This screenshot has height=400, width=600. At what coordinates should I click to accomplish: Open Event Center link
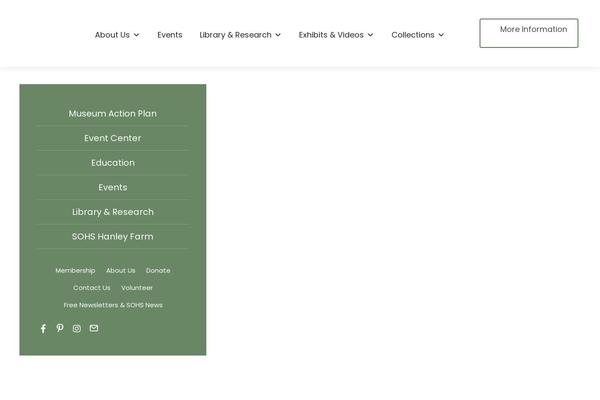click(x=112, y=138)
